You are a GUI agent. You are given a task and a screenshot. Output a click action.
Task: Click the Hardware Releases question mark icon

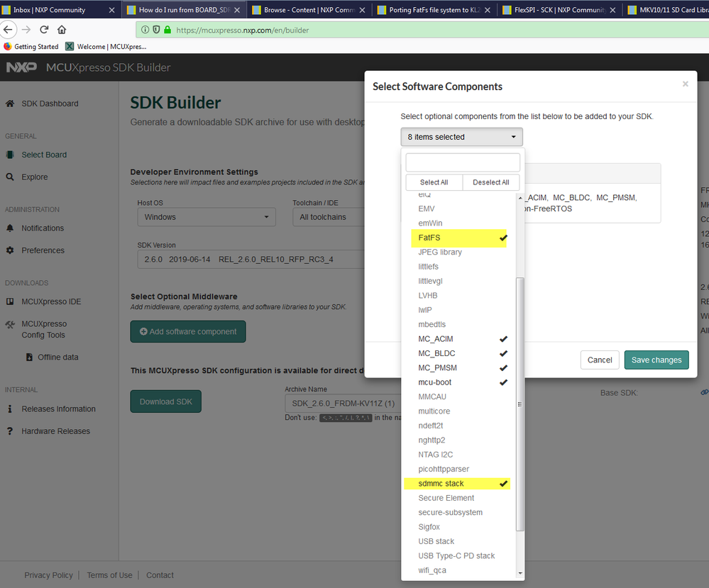[x=9, y=431]
